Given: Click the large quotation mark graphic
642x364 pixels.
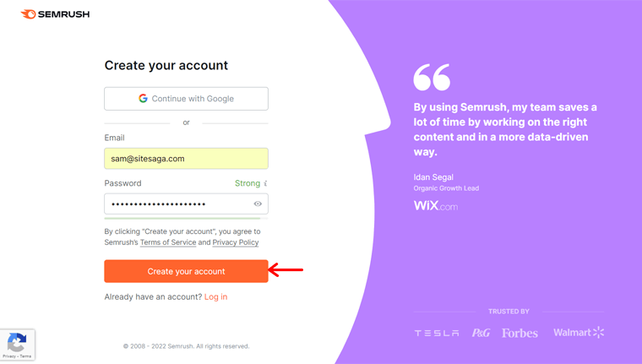Looking at the screenshot, I should [432, 77].
